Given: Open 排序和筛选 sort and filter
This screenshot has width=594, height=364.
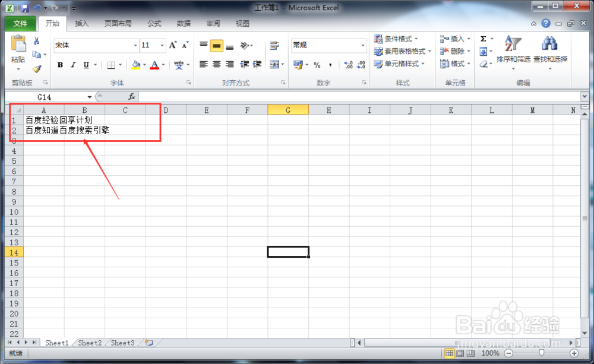Looking at the screenshot, I should pyautogui.click(x=513, y=52).
